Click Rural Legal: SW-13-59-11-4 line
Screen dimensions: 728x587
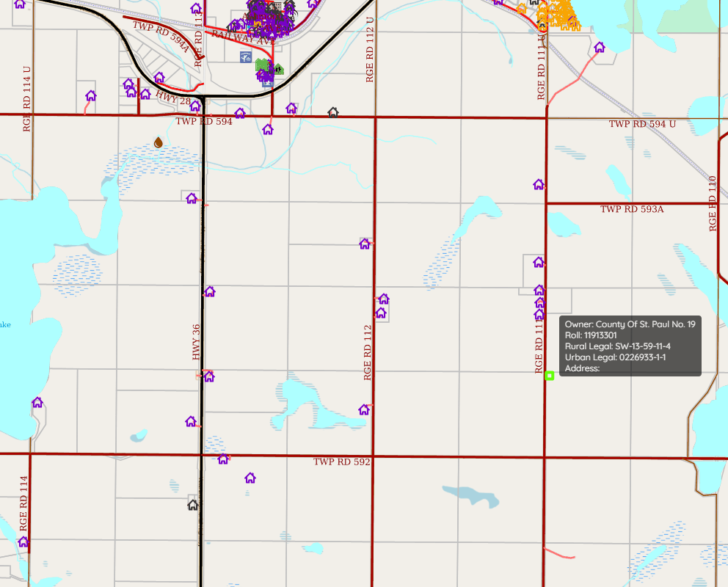click(x=617, y=346)
